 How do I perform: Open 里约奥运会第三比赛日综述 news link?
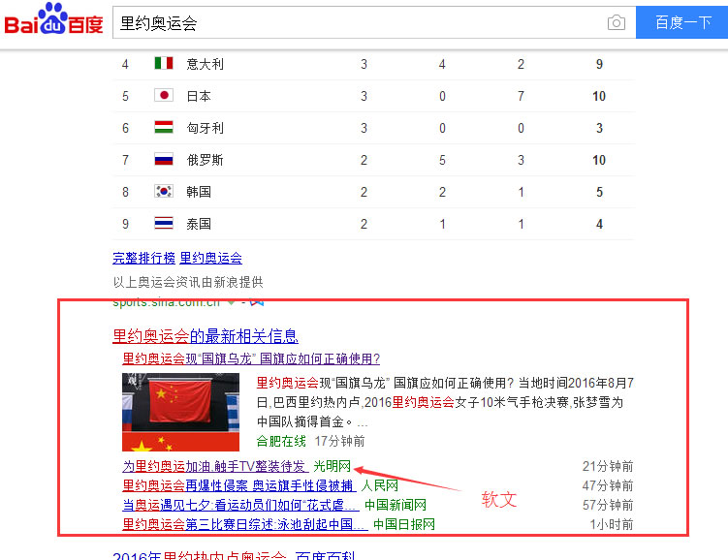pos(245,524)
